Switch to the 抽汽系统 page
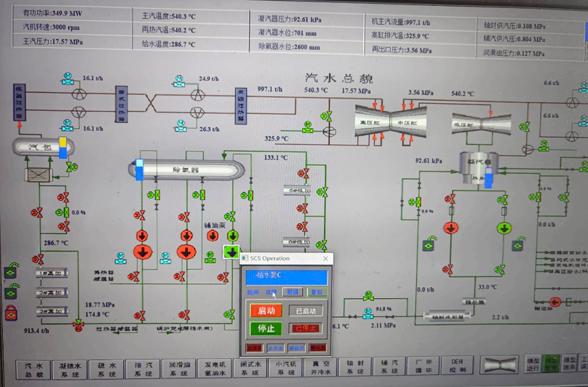588x387 pixels. click(143, 369)
